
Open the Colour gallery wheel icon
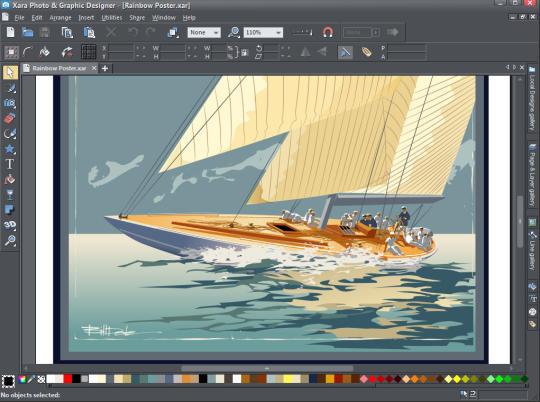(x=532, y=312)
